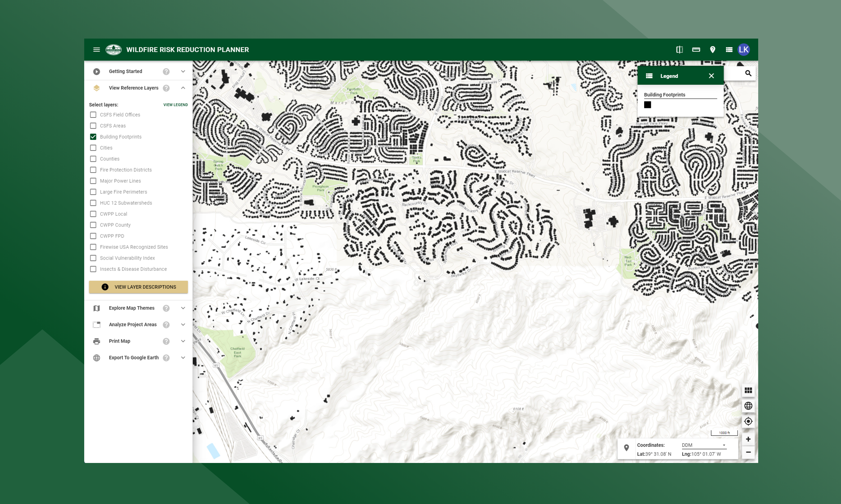Open the LK user profile avatar
This screenshot has height=504, width=841.
click(x=744, y=50)
